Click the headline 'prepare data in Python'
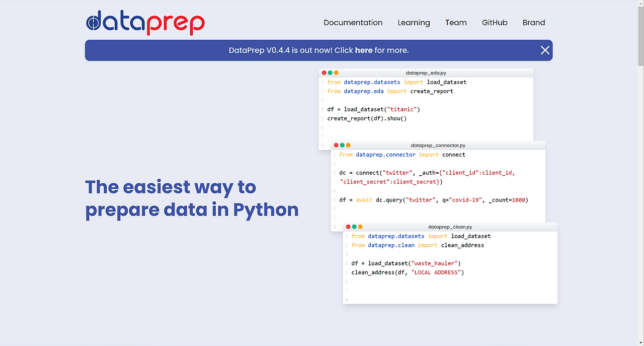 pyautogui.click(x=192, y=210)
